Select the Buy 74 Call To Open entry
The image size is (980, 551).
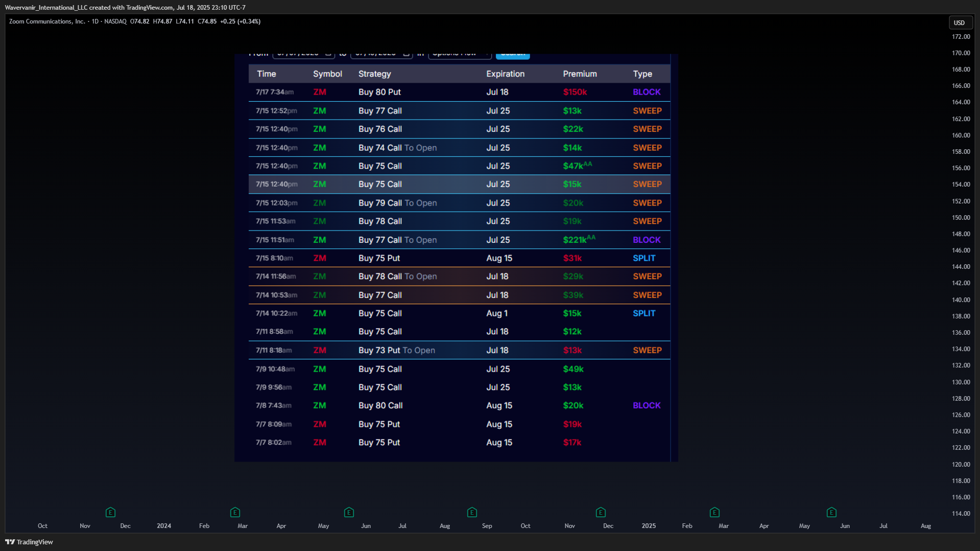[397, 148]
